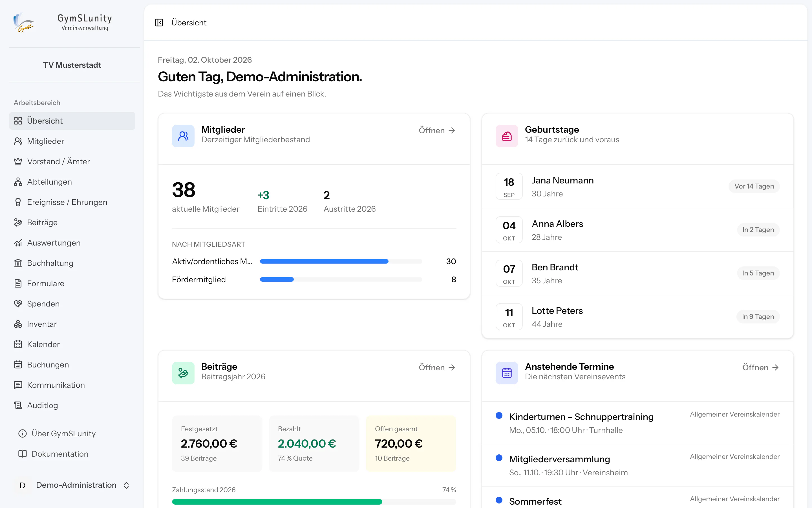The height and width of the screenshot is (508, 812).
Task: Click the Bezahlt 2.040,00 € tile
Action: tap(314, 443)
